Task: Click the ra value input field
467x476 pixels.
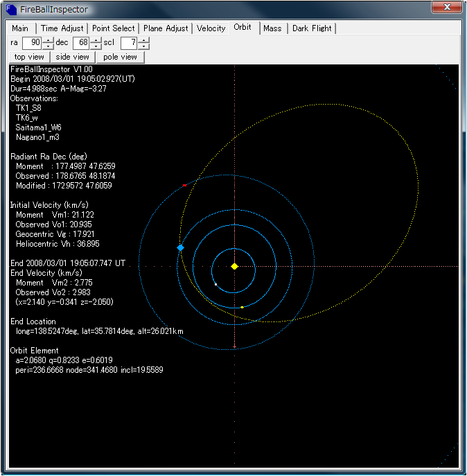Action: 32,42
